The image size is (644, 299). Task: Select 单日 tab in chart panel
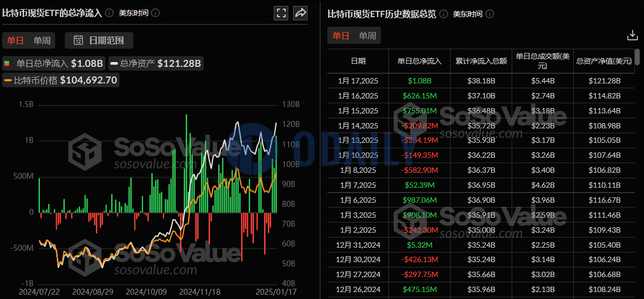(x=16, y=40)
